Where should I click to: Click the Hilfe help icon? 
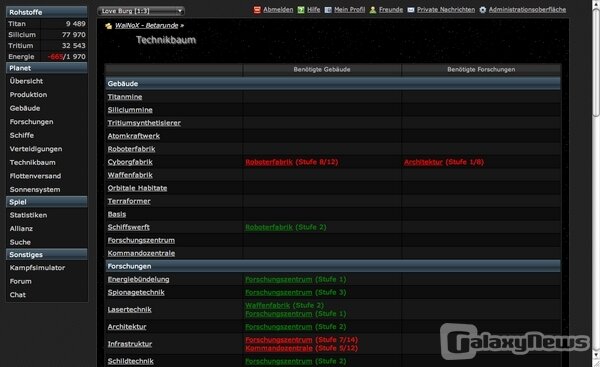pyautogui.click(x=301, y=10)
